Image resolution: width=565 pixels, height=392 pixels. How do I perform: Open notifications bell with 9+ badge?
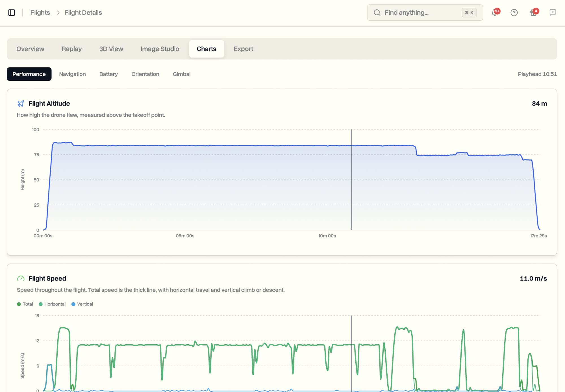point(495,12)
